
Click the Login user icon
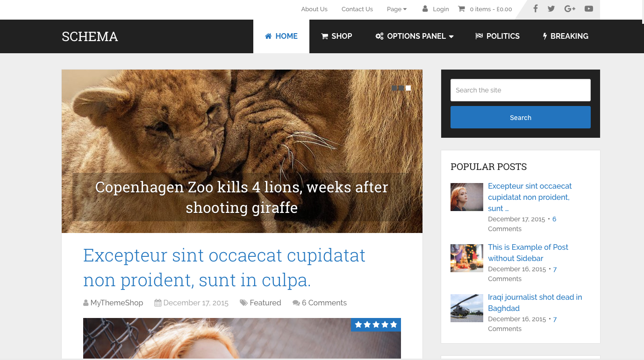(425, 9)
